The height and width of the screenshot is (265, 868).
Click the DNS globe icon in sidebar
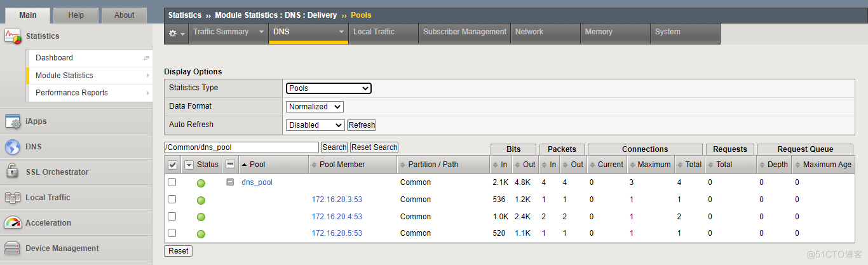click(13, 147)
